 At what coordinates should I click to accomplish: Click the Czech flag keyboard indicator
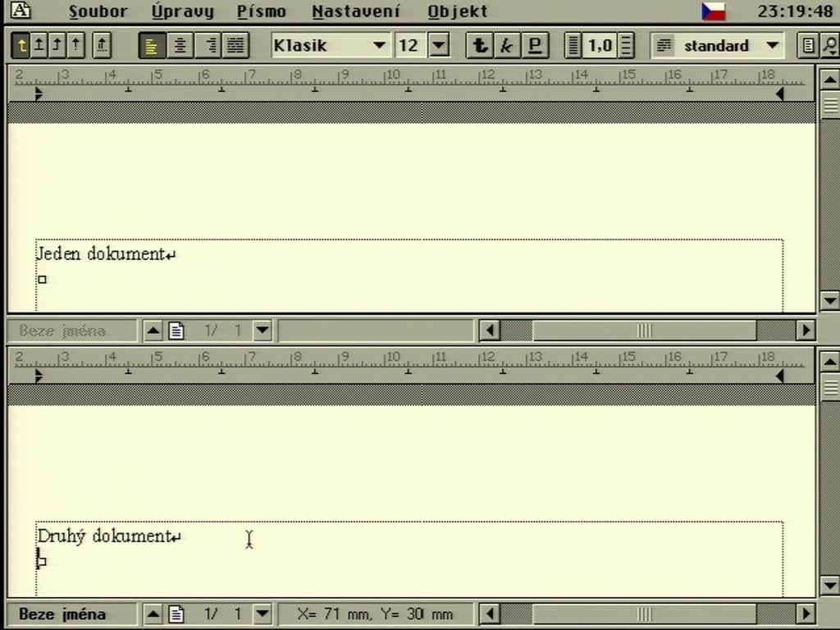pos(714,11)
